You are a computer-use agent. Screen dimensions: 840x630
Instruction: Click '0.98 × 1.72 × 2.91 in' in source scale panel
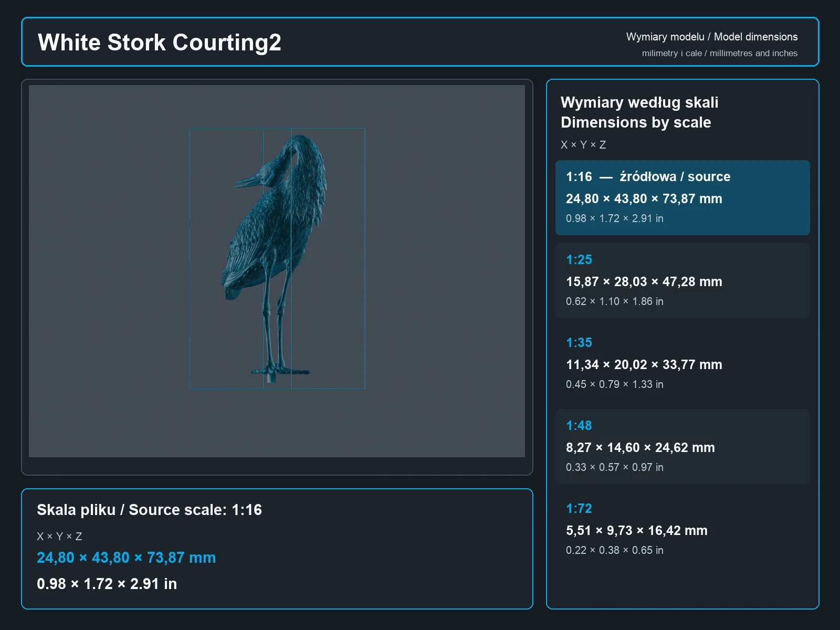(x=107, y=584)
